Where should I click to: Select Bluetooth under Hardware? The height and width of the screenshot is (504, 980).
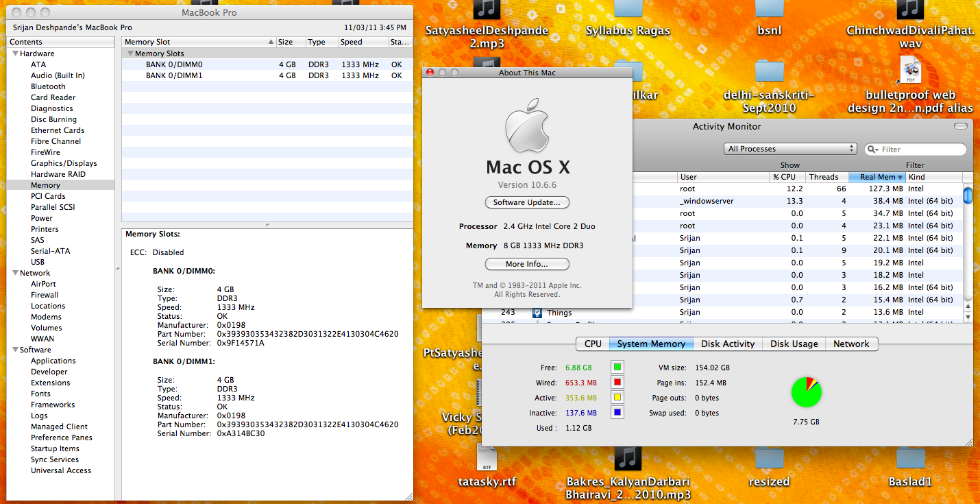coord(48,86)
